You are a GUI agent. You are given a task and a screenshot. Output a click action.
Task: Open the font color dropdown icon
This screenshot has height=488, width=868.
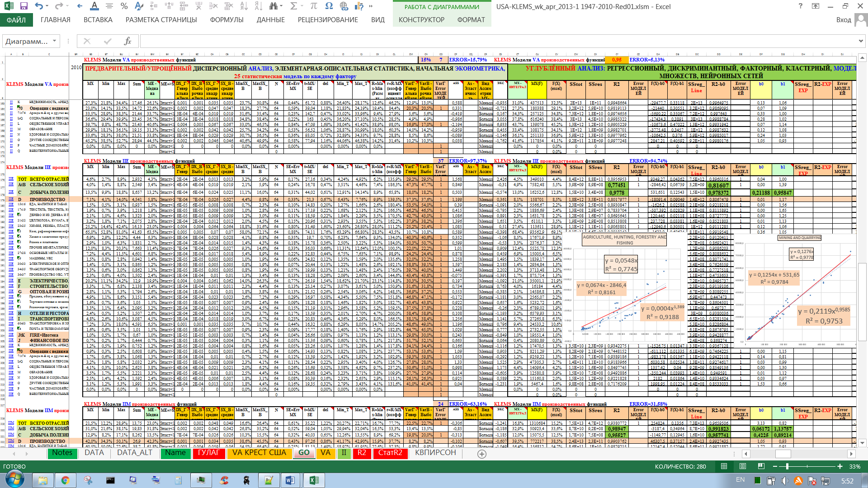(94, 6)
